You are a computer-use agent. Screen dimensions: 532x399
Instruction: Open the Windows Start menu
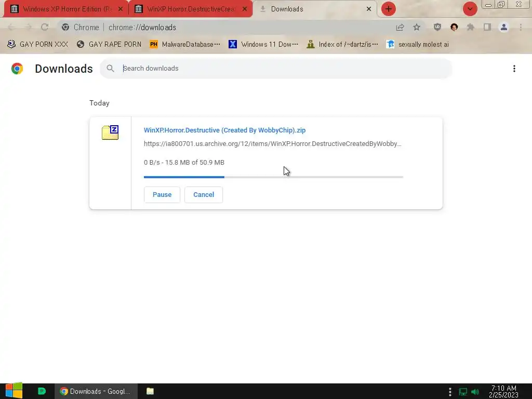14,391
